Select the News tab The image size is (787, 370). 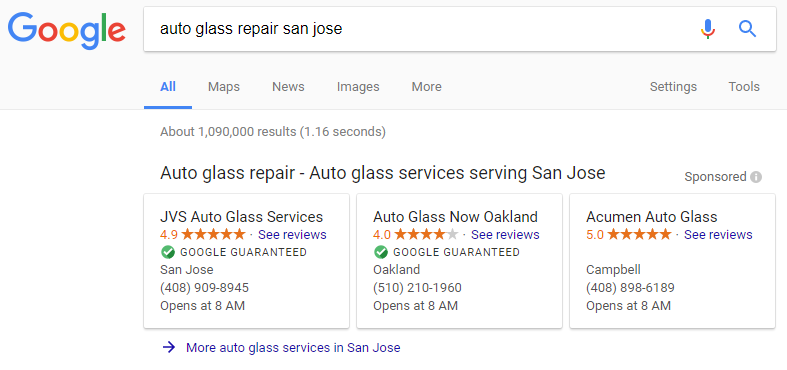[288, 87]
